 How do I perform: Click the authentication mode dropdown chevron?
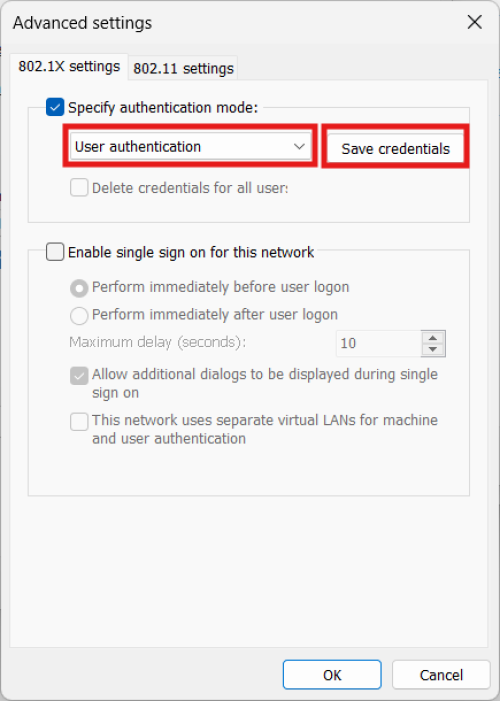(299, 146)
